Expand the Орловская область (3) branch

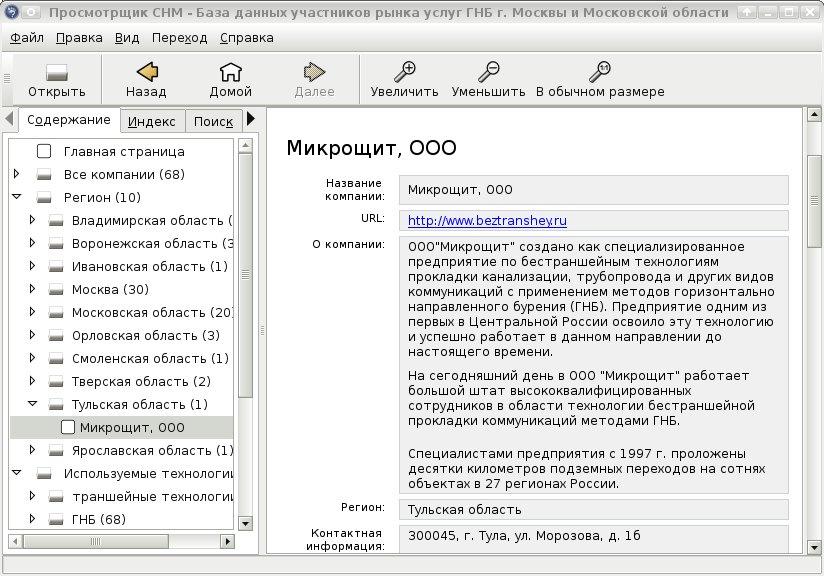click(32, 334)
